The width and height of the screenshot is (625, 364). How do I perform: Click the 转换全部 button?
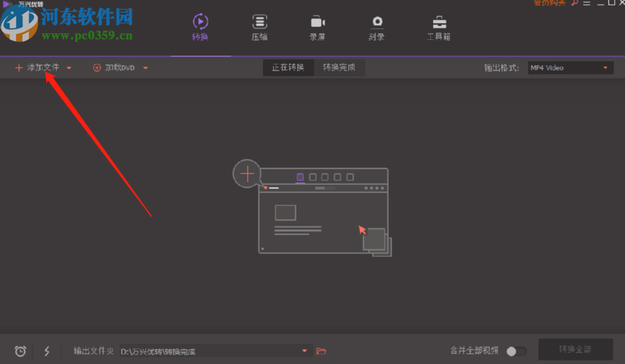click(x=575, y=349)
